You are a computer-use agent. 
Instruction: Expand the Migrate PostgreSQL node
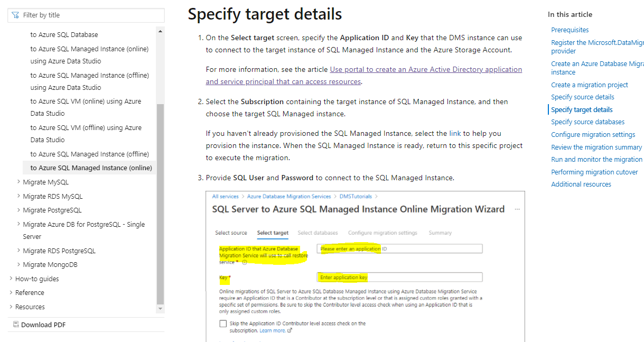click(20, 210)
